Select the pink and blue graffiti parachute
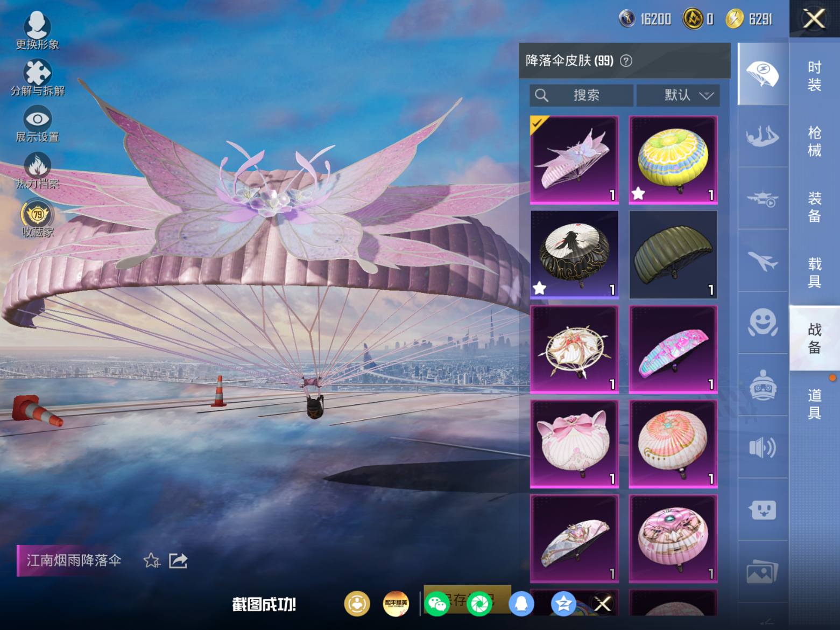Viewport: 840px width, 630px height. point(673,349)
